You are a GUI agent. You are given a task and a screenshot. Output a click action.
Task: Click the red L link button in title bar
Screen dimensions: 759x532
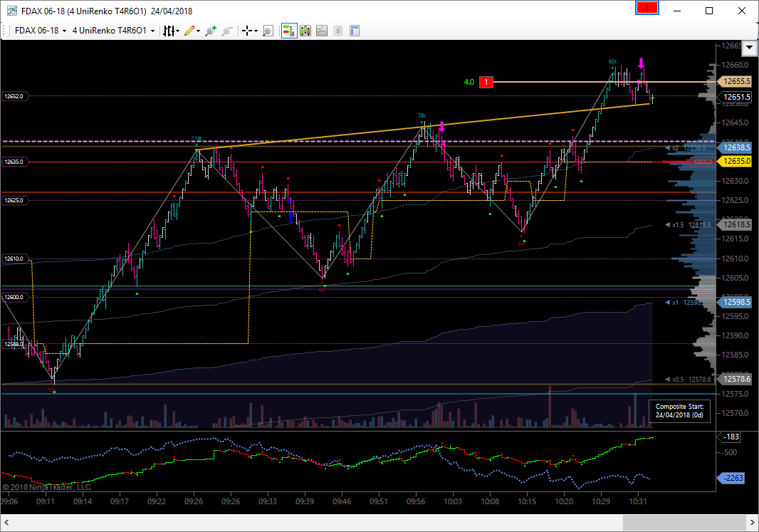click(x=647, y=8)
